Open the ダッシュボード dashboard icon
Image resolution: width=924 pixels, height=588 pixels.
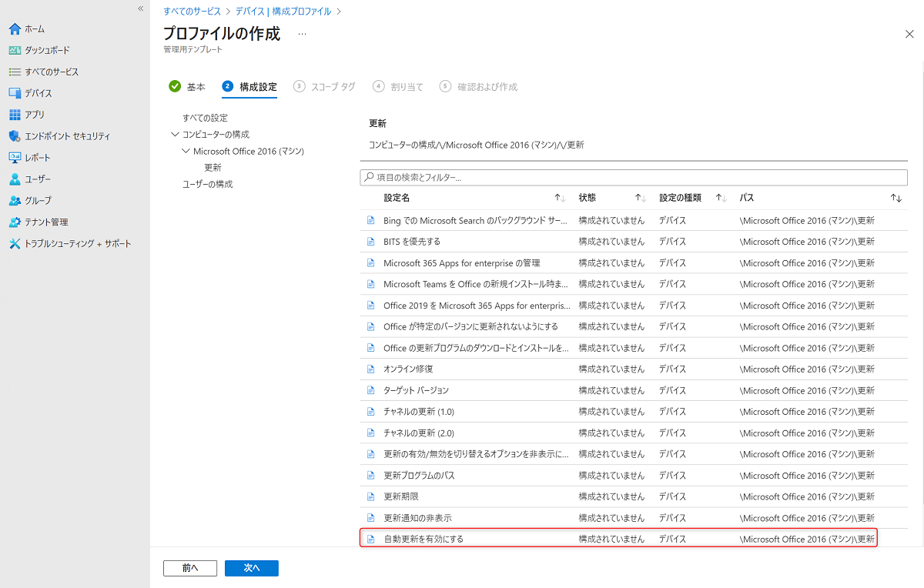[15, 50]
